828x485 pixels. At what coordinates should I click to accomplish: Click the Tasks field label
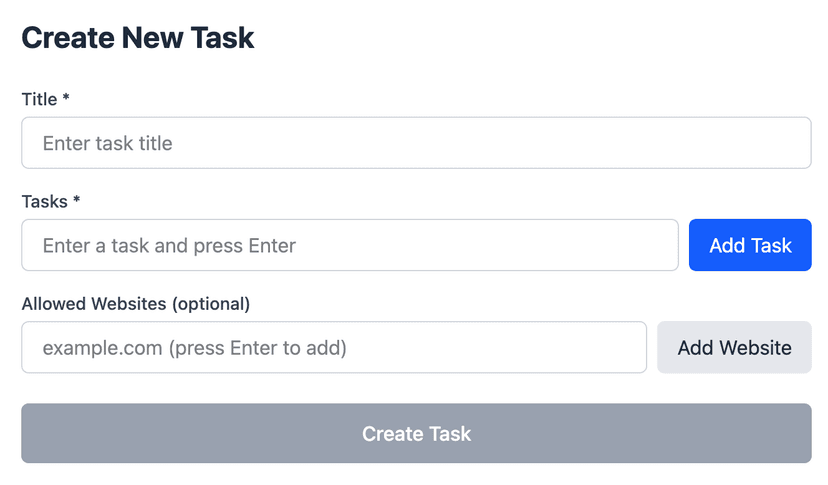pyautogui.click(x=44, y=201)
